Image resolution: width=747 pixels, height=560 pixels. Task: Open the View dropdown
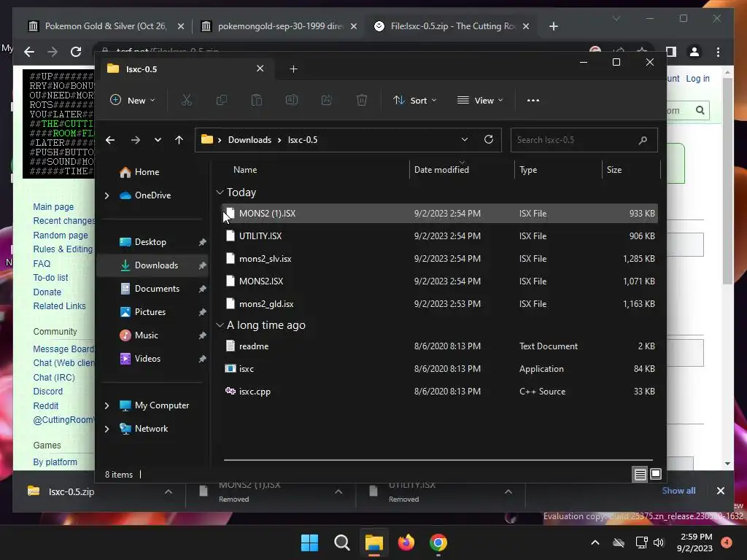point(480,100)
